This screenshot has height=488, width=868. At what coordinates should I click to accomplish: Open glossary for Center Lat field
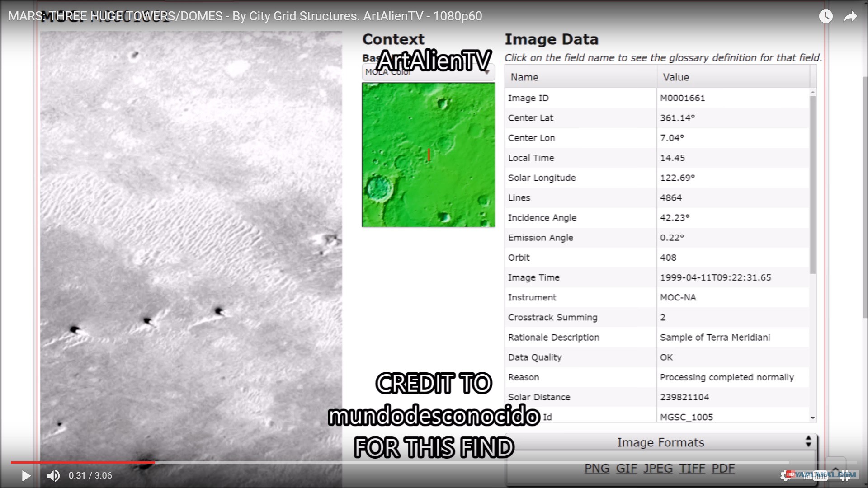click(530, 118)
